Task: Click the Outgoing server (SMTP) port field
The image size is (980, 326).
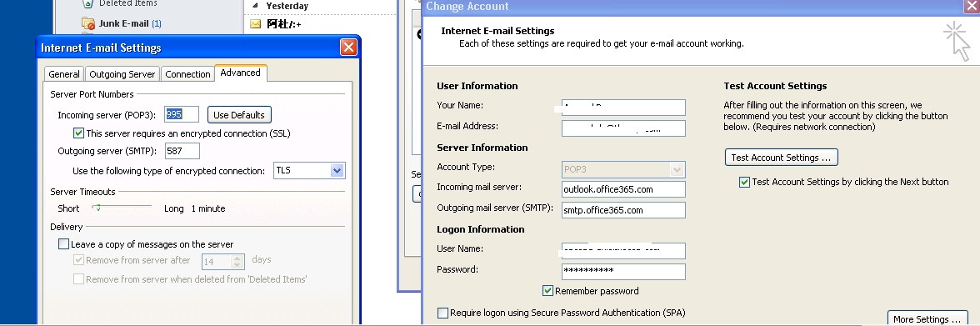Action: point(182,151)
